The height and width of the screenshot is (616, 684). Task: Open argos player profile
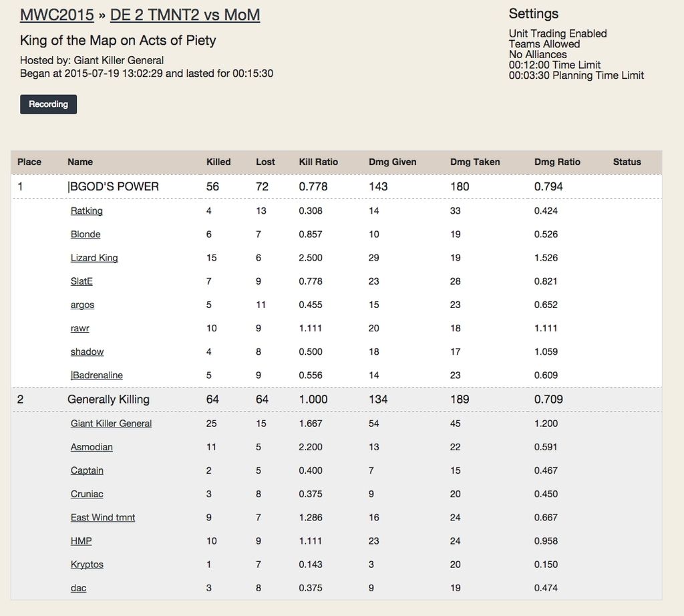pos(82,305)
